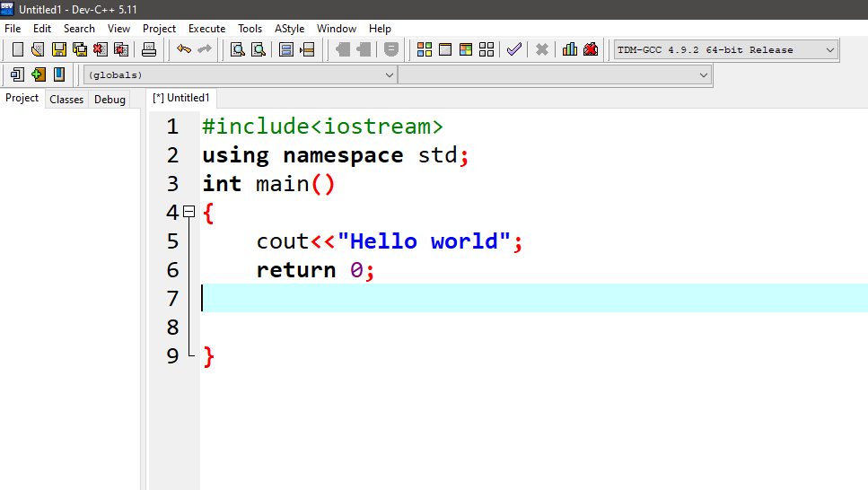The image size is (868, 490).
Task: Open the Window menu
Action: tap(337, 29)
